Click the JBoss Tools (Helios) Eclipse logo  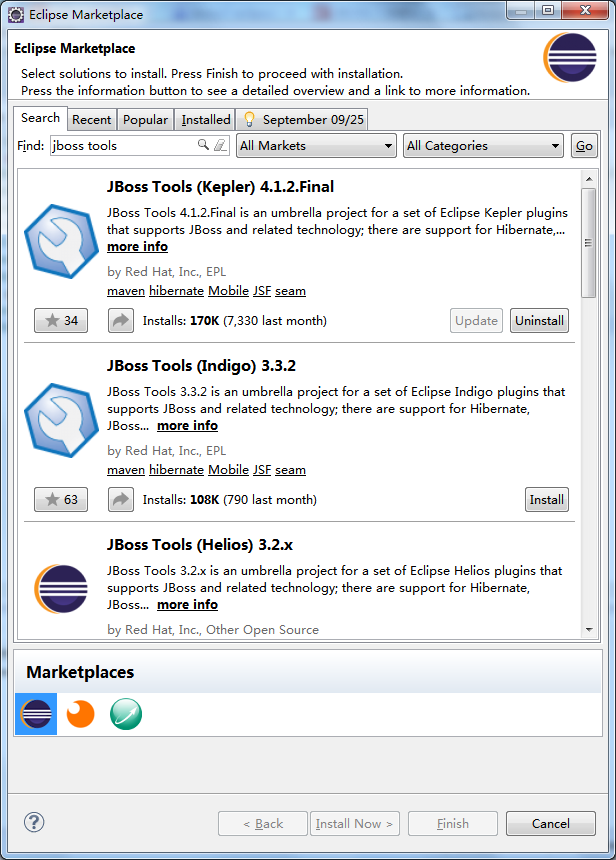61,589
